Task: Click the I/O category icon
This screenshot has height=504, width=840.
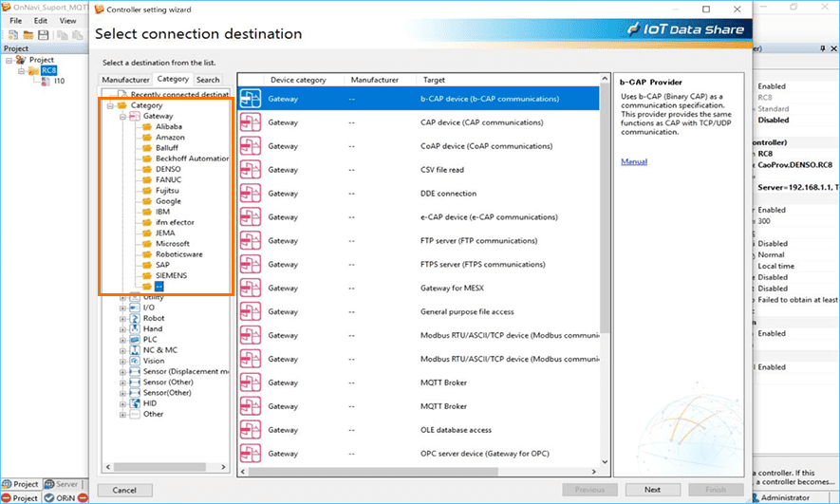Action: coord(135,308)
